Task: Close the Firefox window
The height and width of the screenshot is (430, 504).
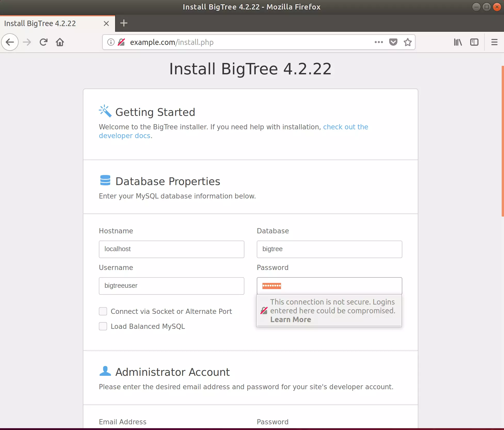Action: (x=497, y=7)
